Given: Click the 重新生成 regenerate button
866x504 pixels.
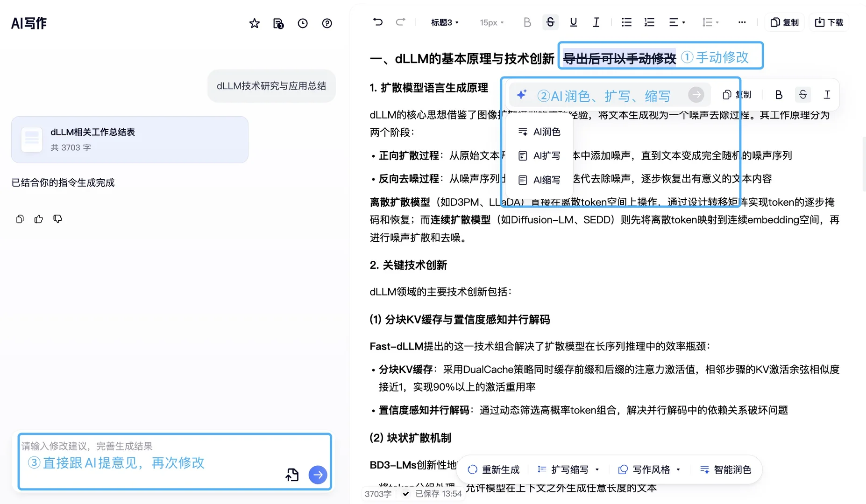Looking at the screenshot, I should [493, 469].
